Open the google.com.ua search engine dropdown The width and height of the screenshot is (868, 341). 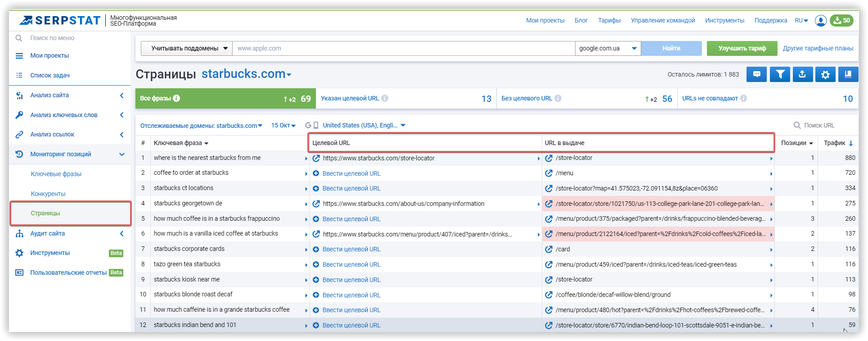point(608,48)
